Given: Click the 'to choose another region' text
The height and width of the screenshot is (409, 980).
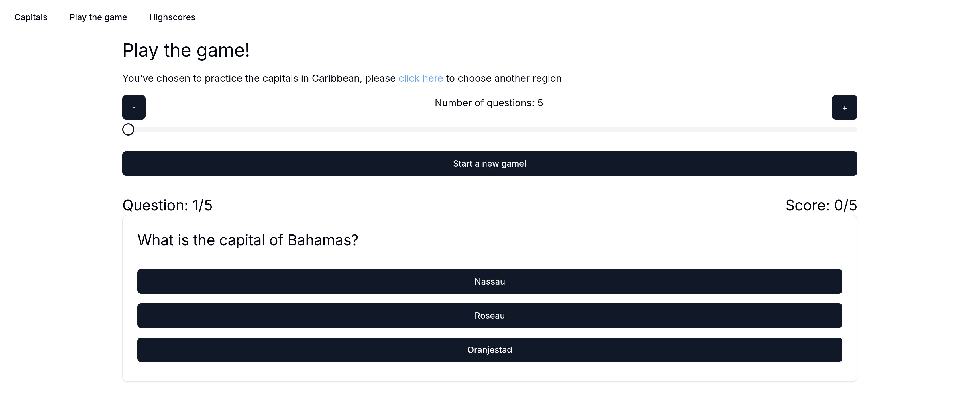Looking at the screenshot, I should [x=503, y=78].
